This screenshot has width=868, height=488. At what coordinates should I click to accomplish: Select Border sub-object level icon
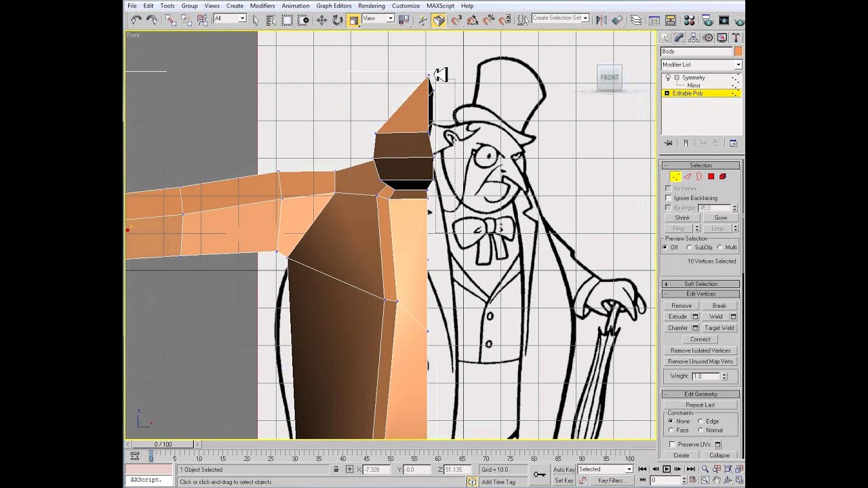point(698,176)
